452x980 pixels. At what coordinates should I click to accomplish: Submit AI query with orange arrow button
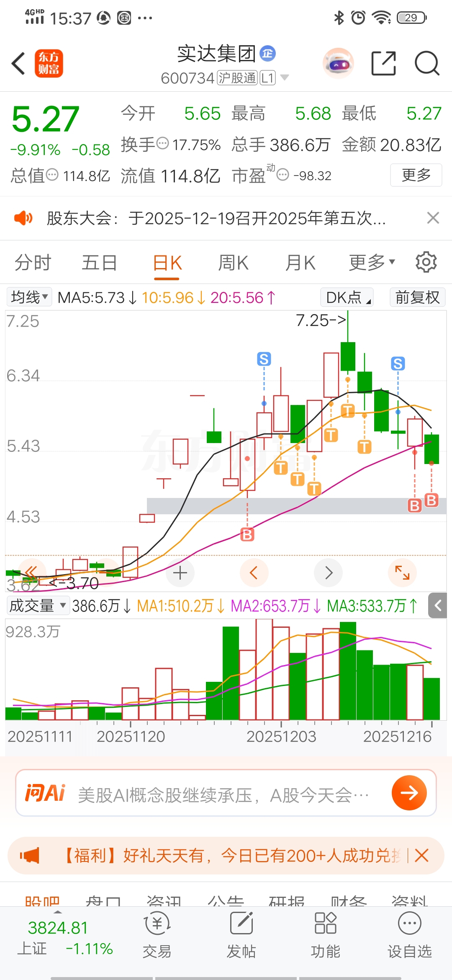(409, 792)
